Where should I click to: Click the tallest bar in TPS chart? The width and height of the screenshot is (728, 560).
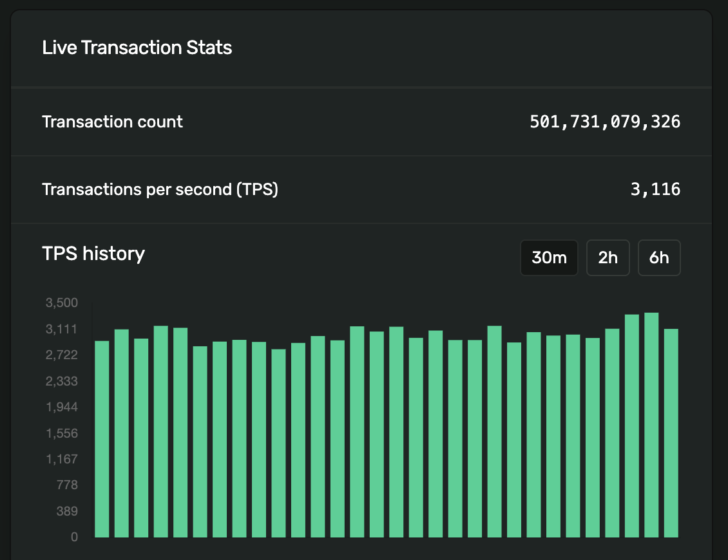pyautogui.click(x=651, y=425)
